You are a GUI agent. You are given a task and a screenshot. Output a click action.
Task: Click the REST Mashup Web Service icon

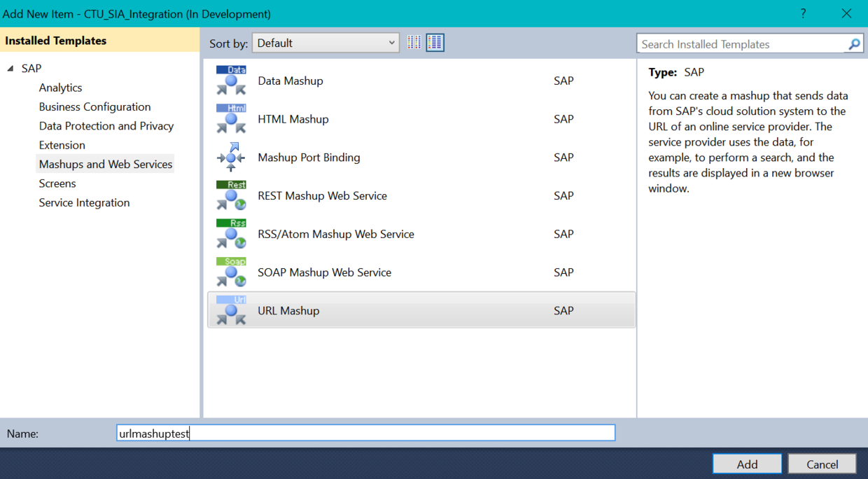click(231, 195)
